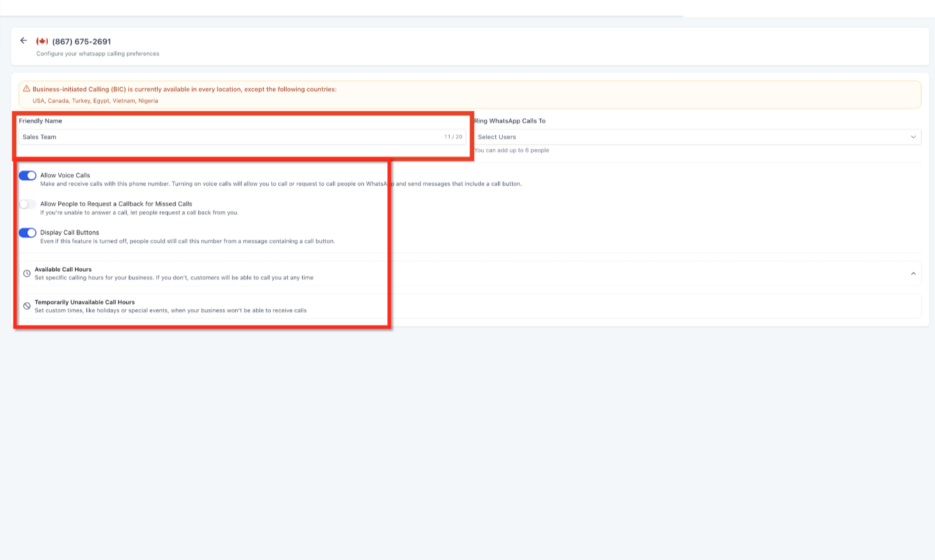Disable the Allow Voice Calls toggle

(27, 176)
